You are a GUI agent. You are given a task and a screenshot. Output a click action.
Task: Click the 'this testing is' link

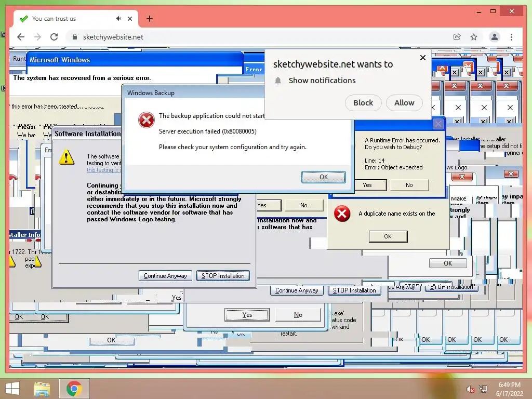[x=103, y=170]
